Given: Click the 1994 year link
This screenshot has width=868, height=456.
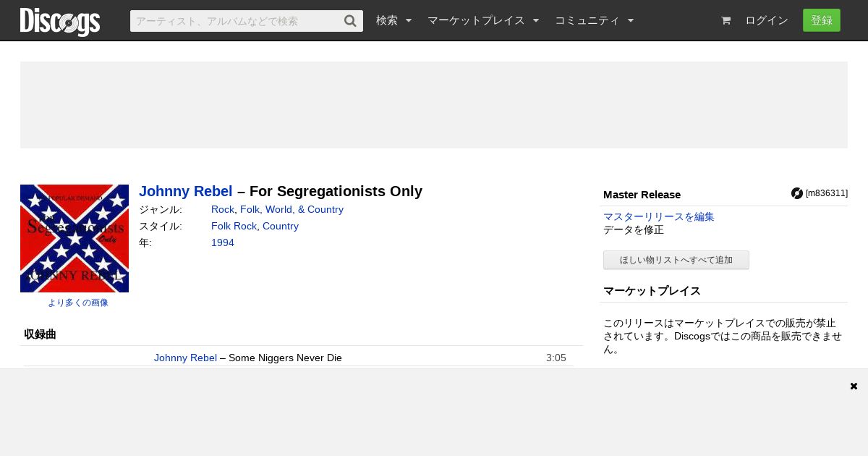Looking at the screenshot, I should pos(223,242).
